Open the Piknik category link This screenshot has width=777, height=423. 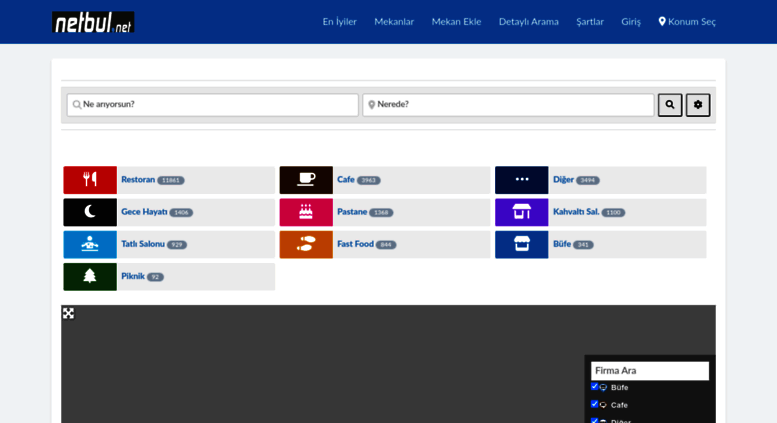133,276
